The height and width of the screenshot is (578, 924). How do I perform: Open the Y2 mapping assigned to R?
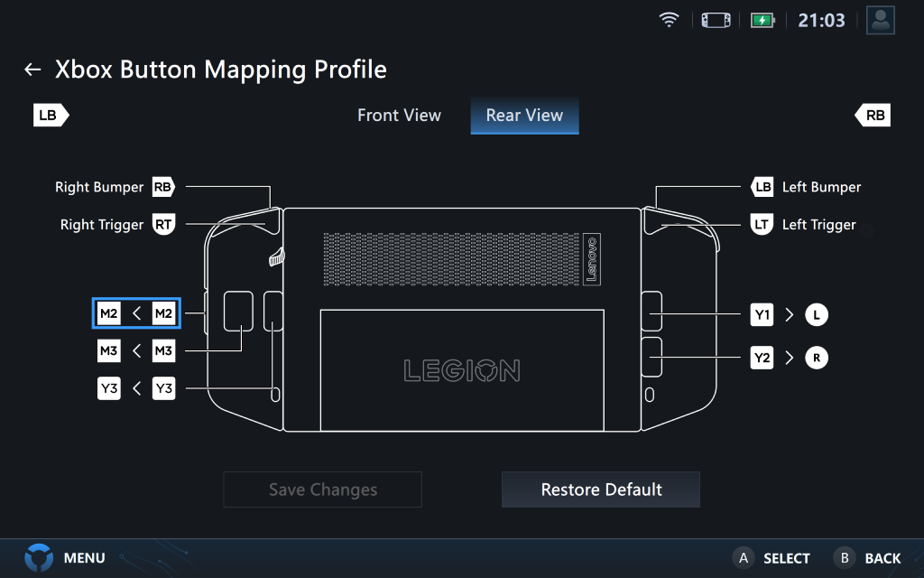789,358
